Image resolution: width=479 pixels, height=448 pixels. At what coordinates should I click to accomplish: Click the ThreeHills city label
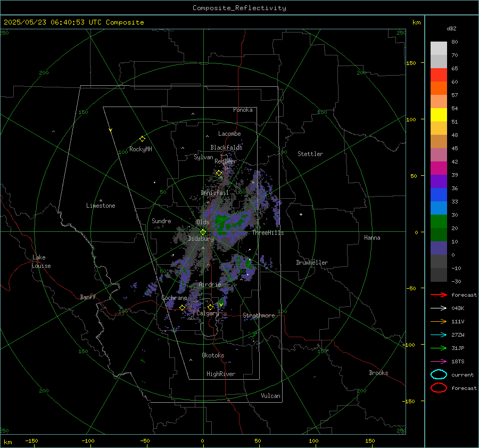(268, 233)
